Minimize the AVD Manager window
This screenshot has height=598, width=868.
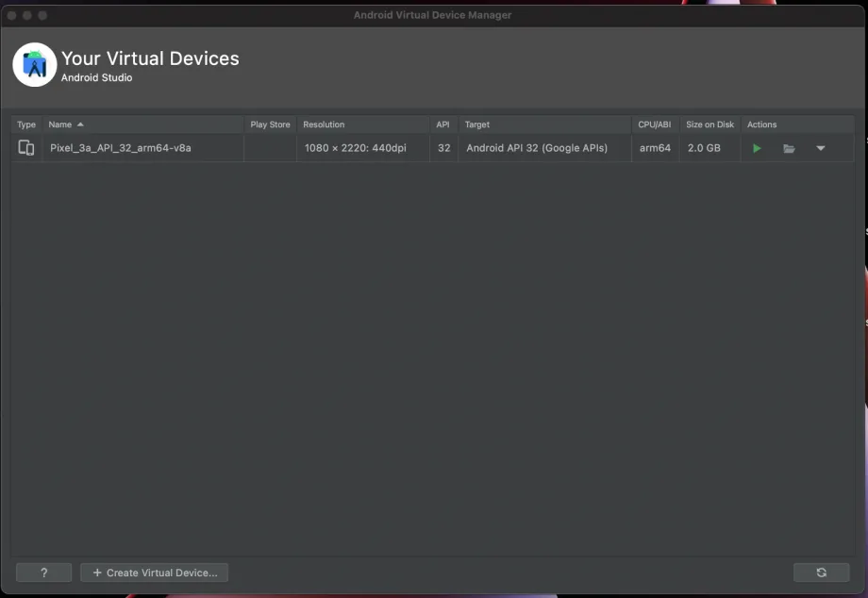[27, 15]
